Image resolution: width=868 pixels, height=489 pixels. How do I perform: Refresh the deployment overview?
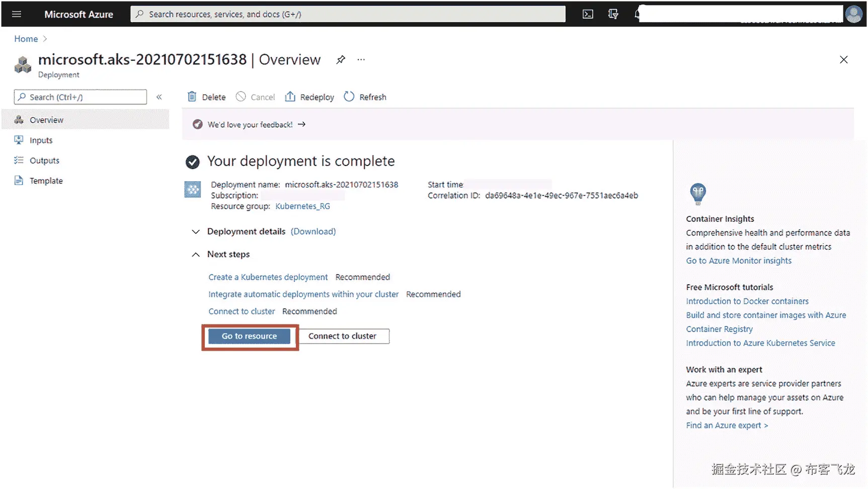pos(365,97)
